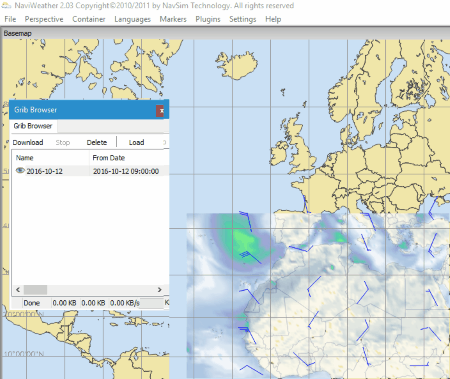Click the 0.00 KB/s transfer rate
This screenshot has width=450, height=379.
(125, 303)
